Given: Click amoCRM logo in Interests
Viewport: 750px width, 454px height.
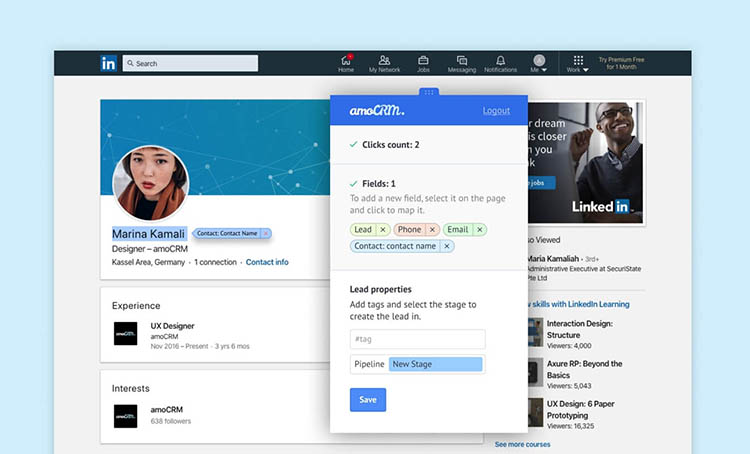Looking at the screenshot, I should click(x=125, y=416).
